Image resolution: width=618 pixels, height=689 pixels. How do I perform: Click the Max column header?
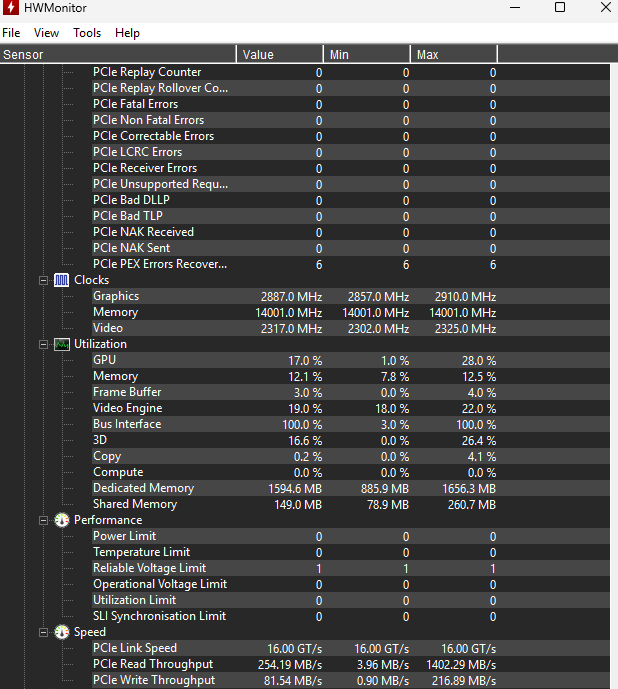(454, 54)
